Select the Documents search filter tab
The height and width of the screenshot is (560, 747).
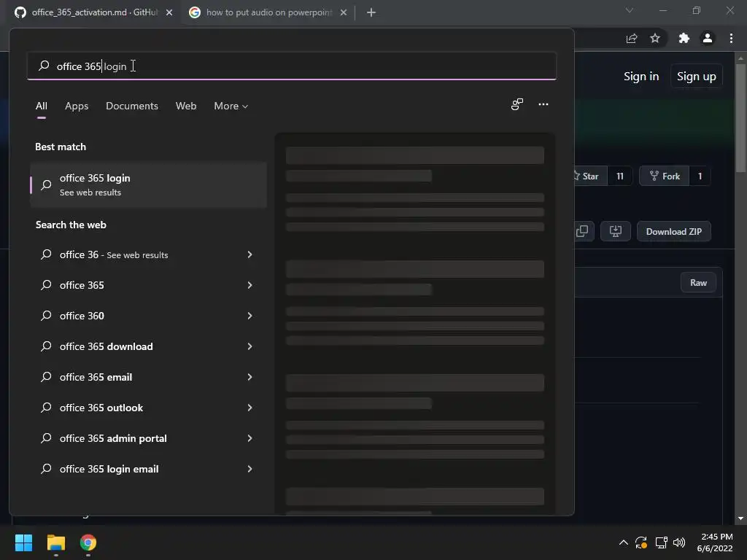click(132, 106)
